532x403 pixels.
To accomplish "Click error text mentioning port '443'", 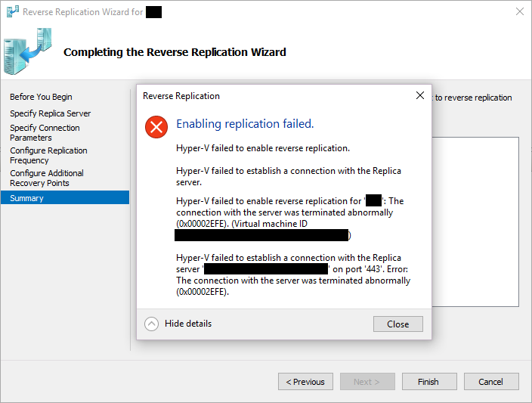I will point(293,274).
